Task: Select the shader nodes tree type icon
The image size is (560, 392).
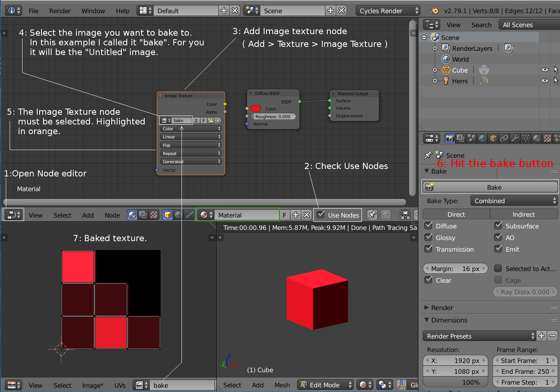Action: click(x=132, y=215)
